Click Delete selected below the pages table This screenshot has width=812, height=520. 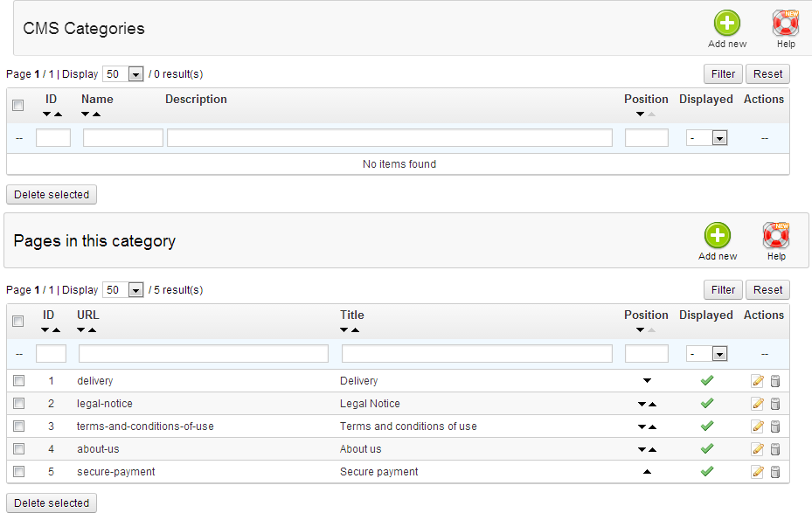[x=51, y=503]
